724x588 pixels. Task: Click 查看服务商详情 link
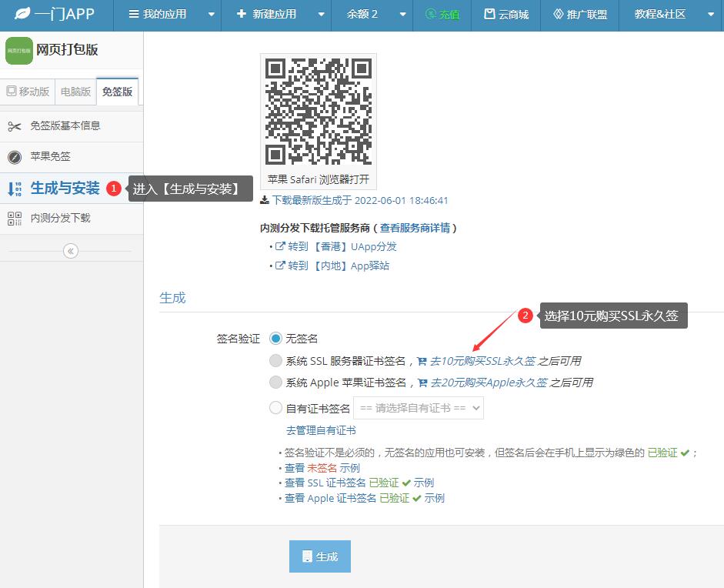click(x=415, y=228)
